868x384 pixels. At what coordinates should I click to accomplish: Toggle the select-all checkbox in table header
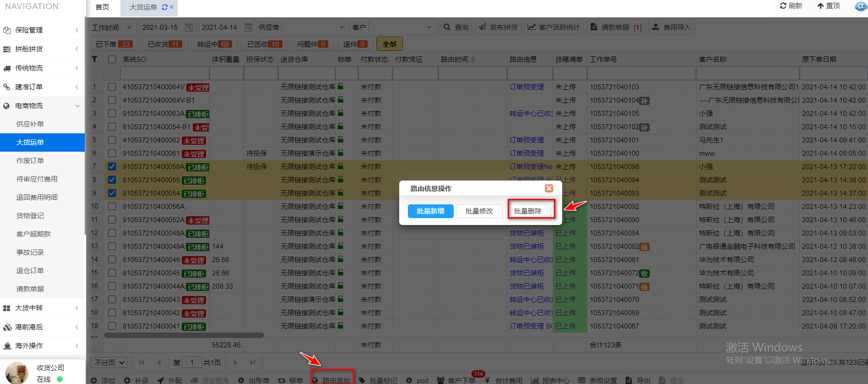coord(112,59)
